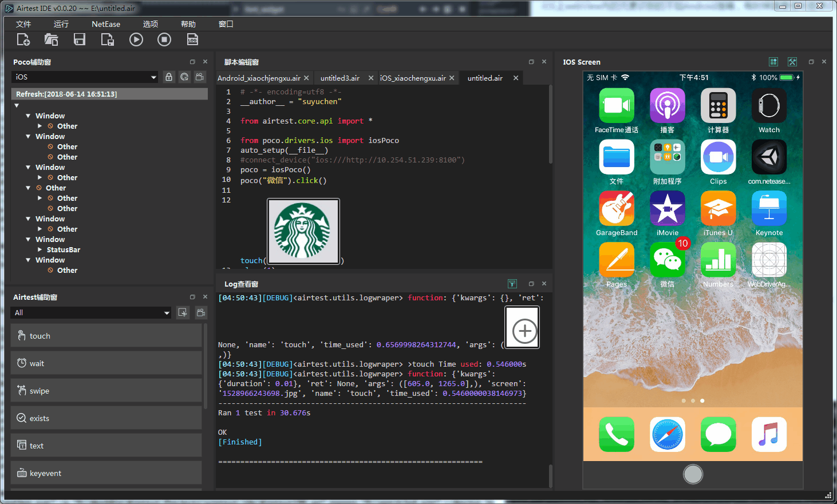Click the plus-circle screenshot thumbnail in the log
The image size is (837, 504).
point(522,327)
